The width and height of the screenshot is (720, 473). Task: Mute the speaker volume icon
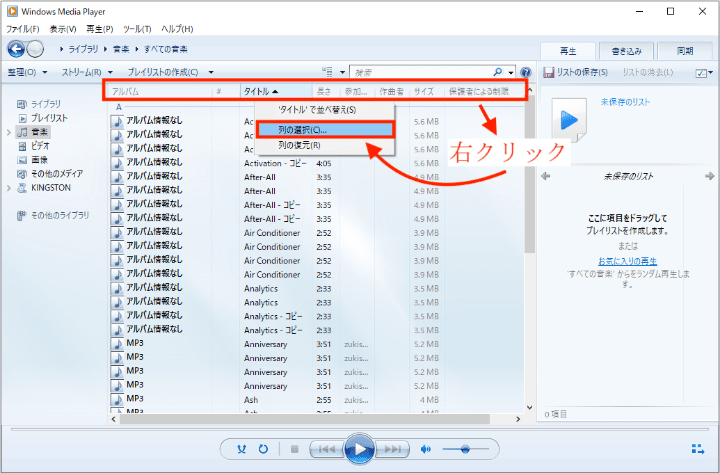click(x=426, y=449)
